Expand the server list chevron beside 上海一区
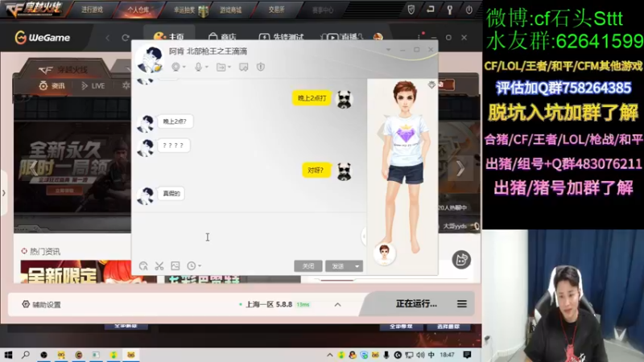This screenshot has height=362, width=644. point(337,305)
